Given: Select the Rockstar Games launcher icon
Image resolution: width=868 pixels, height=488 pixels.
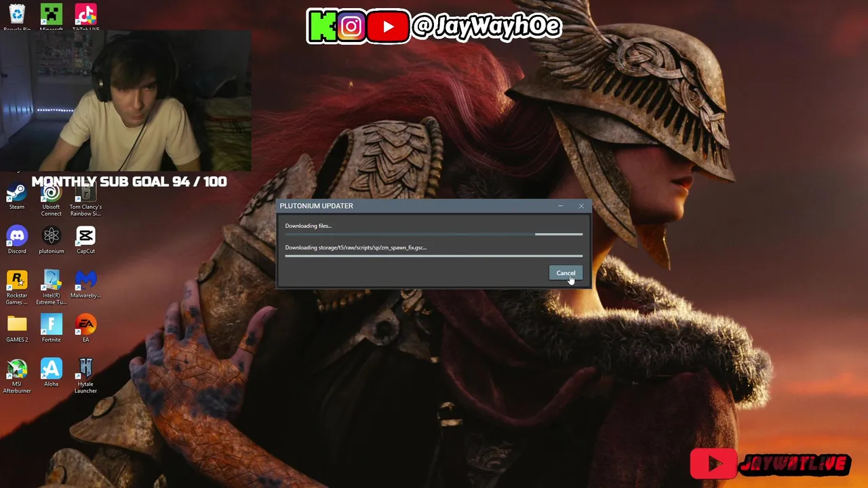Looking at the screenshot, I should click(17, 287).
